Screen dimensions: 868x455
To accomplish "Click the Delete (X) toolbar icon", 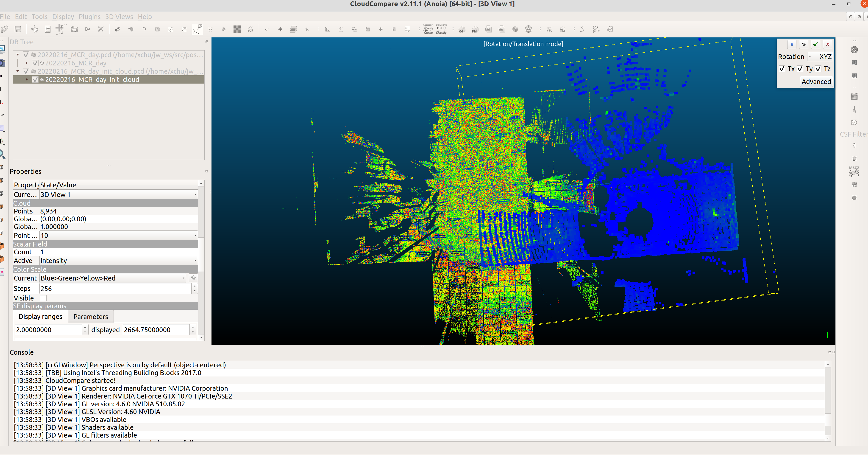I will tap(100, 29).
